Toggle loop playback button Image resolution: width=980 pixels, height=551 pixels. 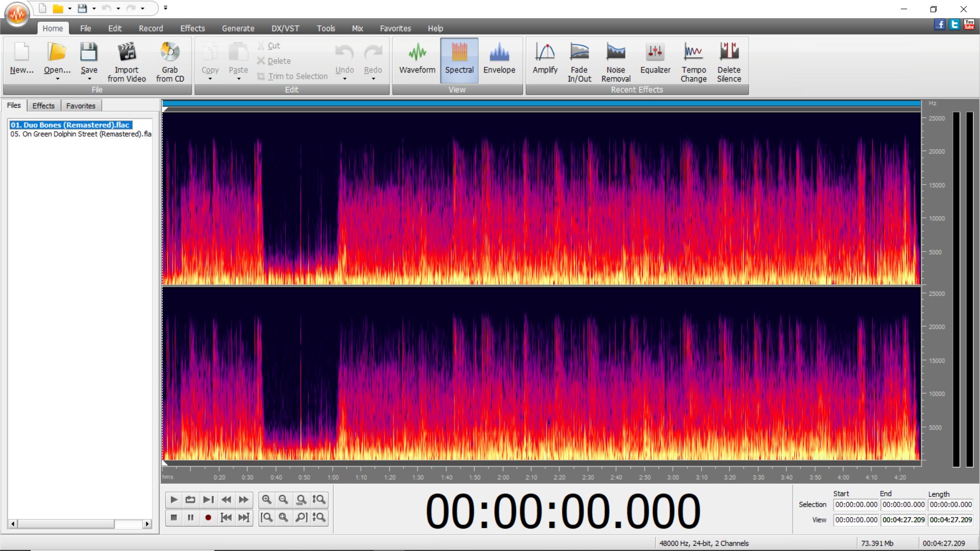pyautogui.click(x=190, y=499)
